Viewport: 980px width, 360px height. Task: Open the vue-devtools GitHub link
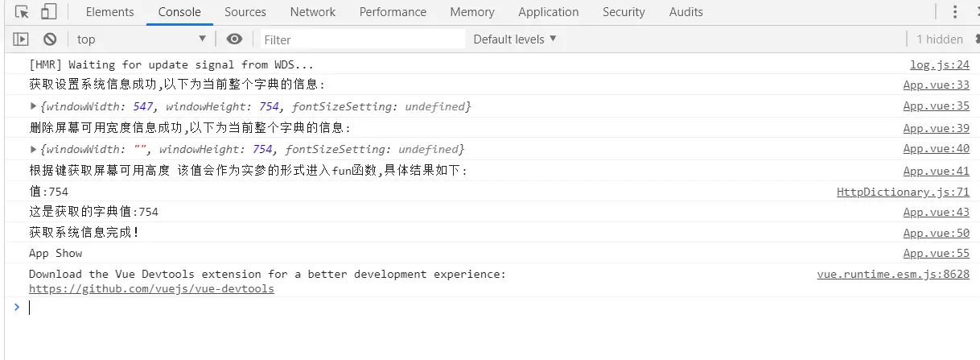point(151,288)
